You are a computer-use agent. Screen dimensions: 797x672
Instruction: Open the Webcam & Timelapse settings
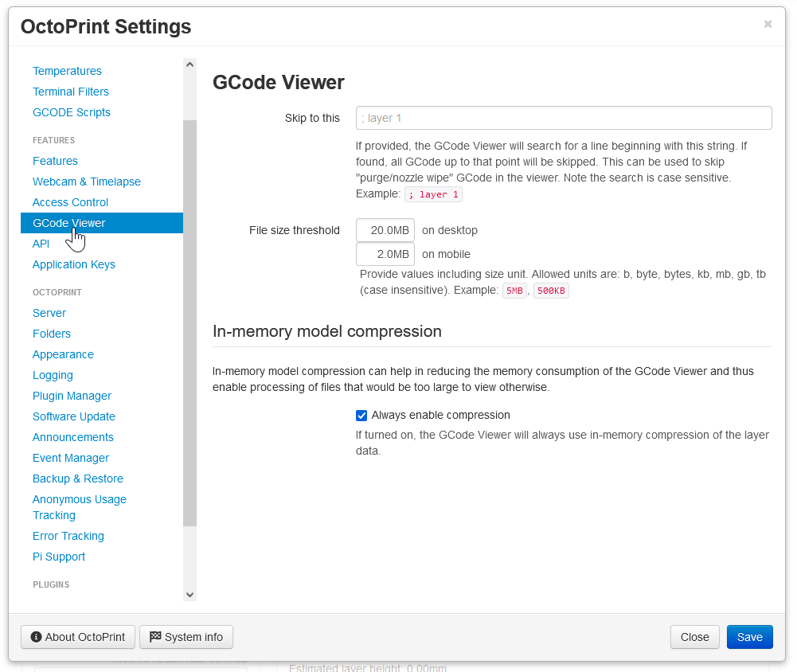click(x=86, y=182)
